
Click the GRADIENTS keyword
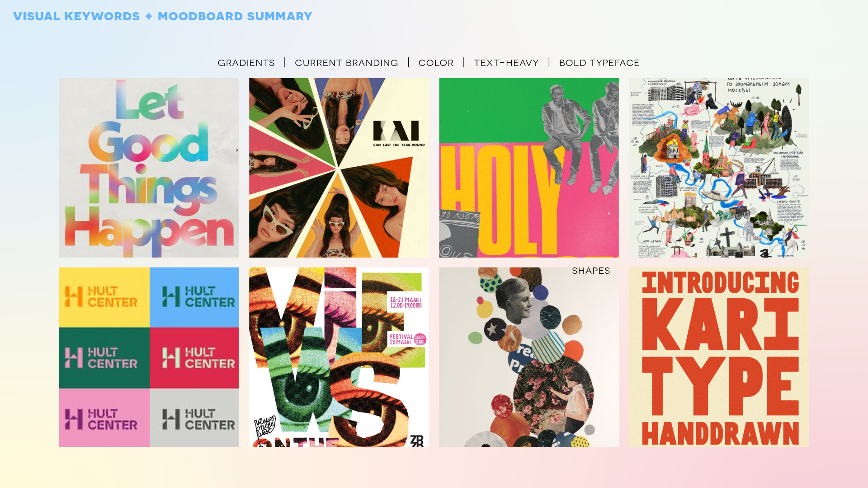(x=246, y=63)
